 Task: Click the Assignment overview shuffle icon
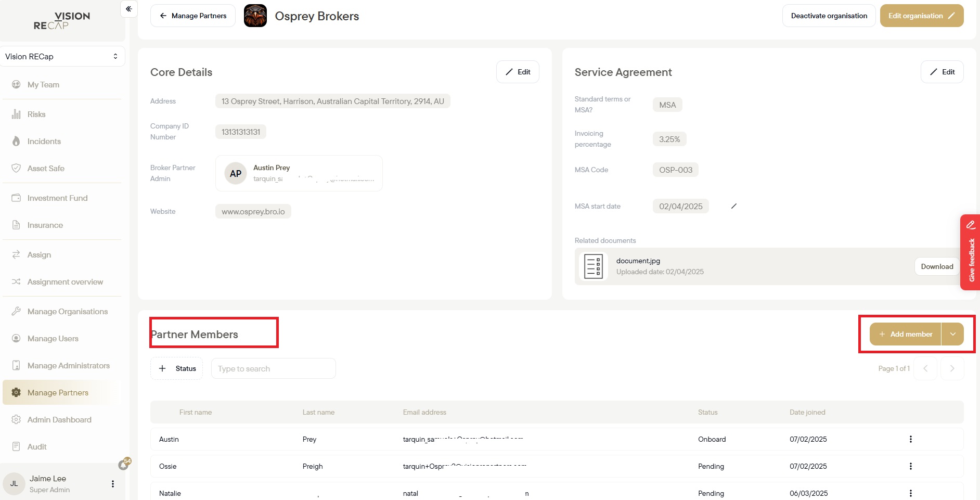(16, 281)
